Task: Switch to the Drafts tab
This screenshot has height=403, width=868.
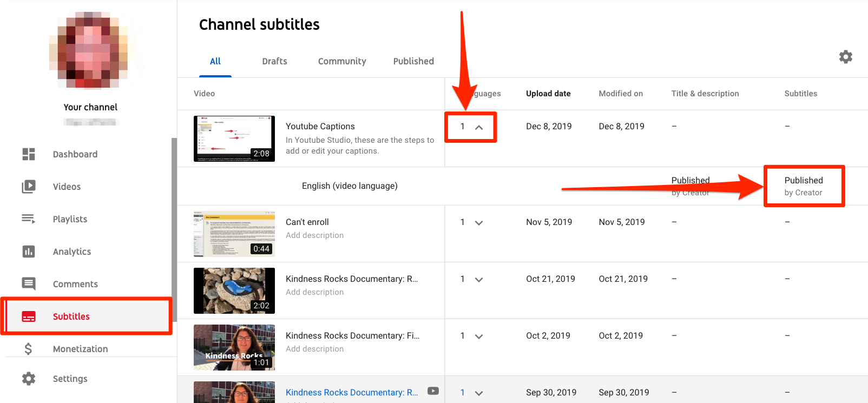Action: [x=274, y=61]
